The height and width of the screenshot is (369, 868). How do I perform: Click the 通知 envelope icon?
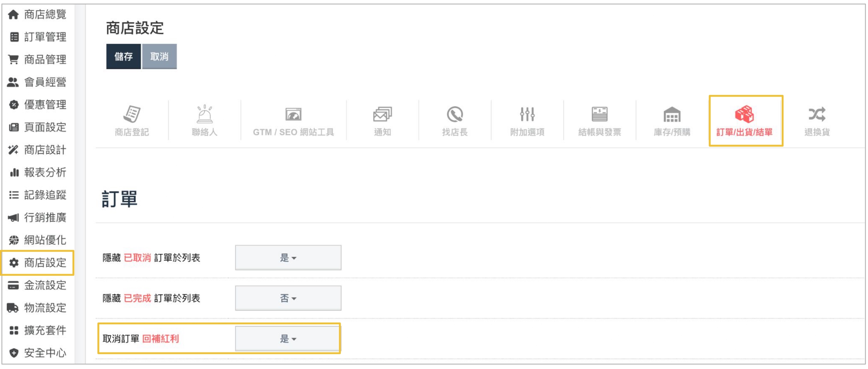[382, 115]
